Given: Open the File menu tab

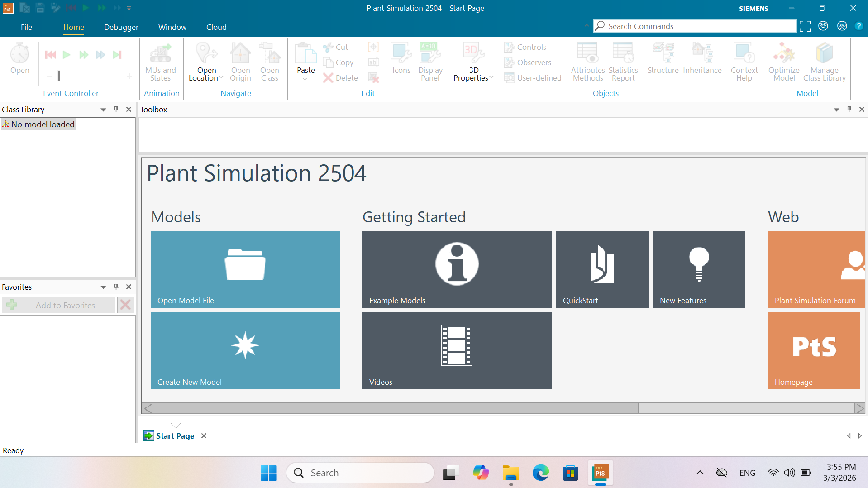Looking at the screenshot, I should 26,27.
